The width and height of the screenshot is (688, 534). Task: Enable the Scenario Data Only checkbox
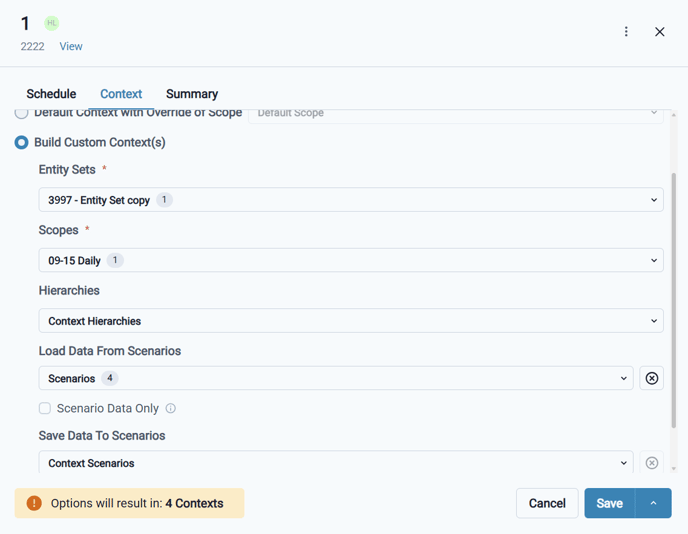(45, 409)
